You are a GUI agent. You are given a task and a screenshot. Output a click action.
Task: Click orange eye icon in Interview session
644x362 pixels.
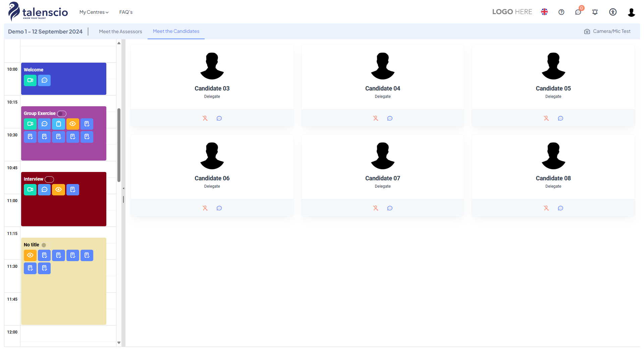point(58,190)
